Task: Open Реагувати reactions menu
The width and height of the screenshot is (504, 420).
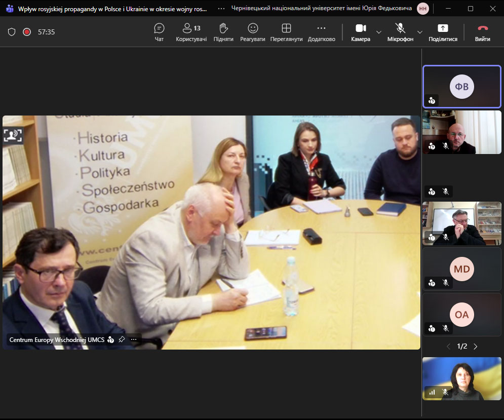Action: coord(253,32)
